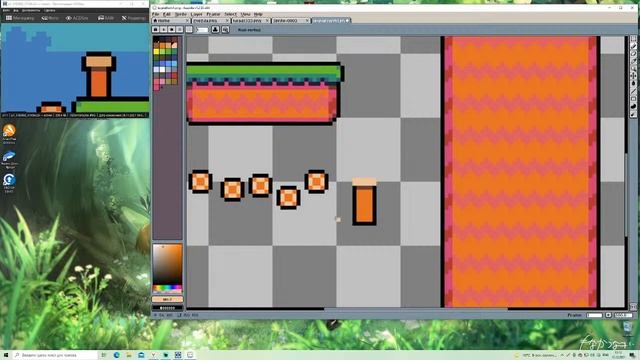
Task: Click the Frame number field in the status bar
Action: coord(594,315)
